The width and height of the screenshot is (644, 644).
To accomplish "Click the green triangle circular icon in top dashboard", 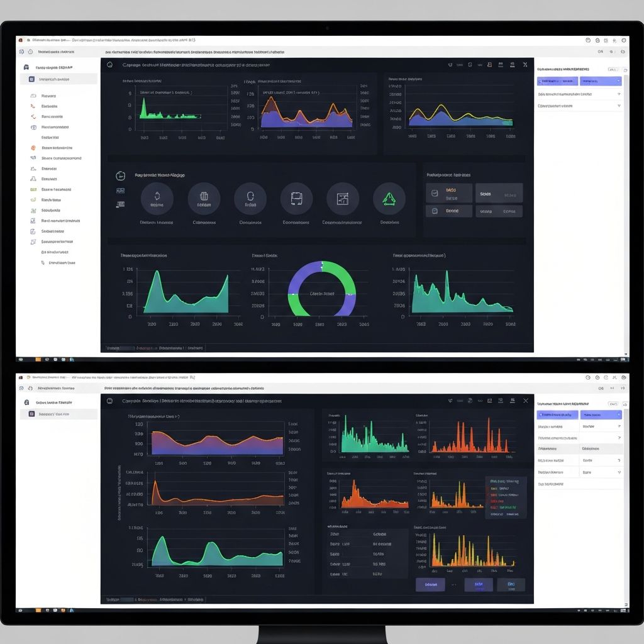I will [x=389, y=199].
